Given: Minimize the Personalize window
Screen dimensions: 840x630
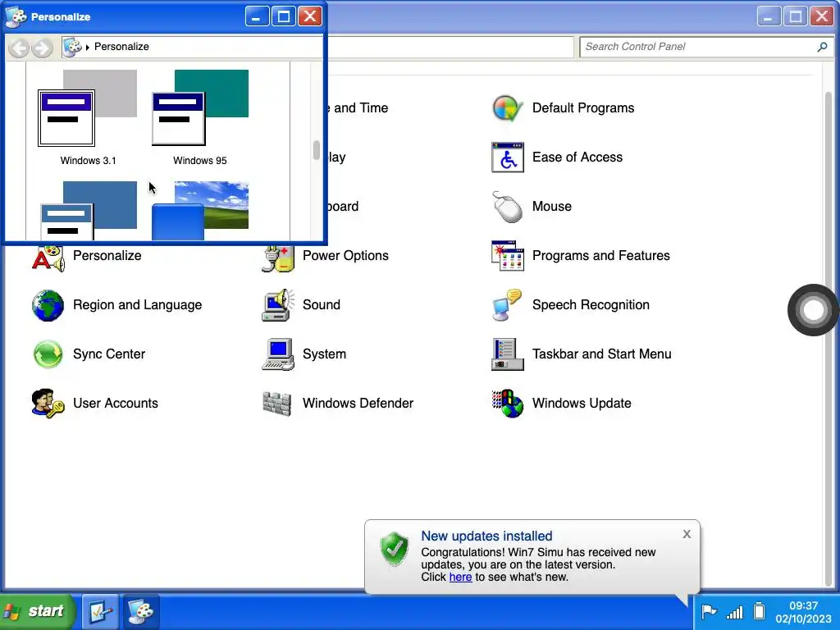Looking at the screenshot, I should (x=257, y=16).
